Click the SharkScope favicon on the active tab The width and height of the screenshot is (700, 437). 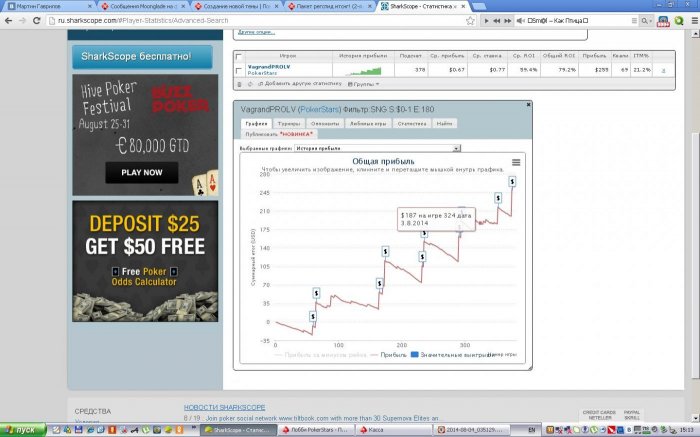[x=385, y=6]
